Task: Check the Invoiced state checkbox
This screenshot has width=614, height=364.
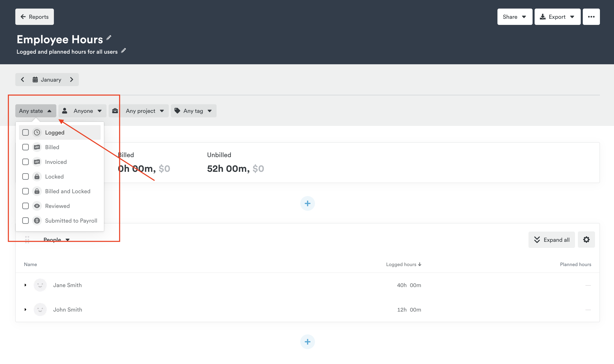Action: click(25, 162)
